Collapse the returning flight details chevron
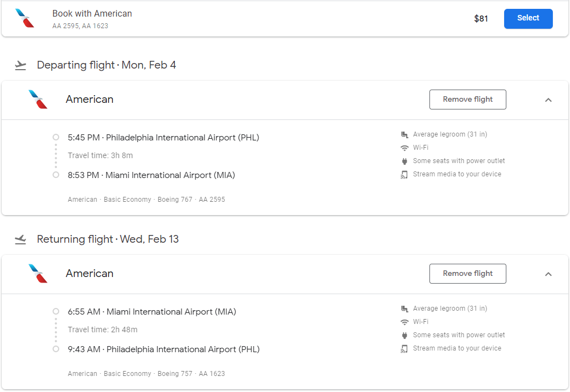570x392 pixels. tap(548, 274)
